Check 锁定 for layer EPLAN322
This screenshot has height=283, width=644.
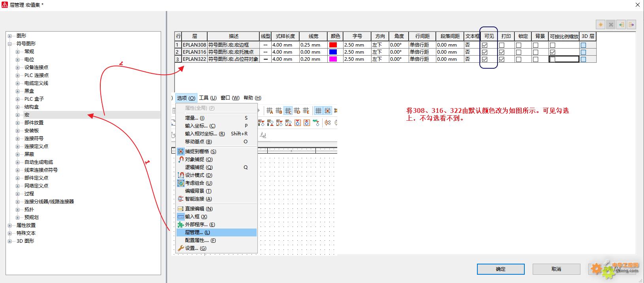click(x=518, y=60)
